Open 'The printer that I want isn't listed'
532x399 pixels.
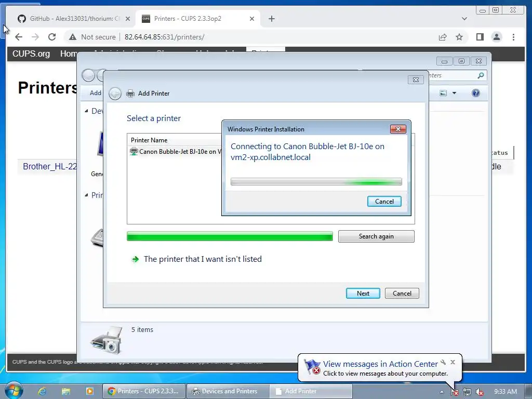203,259
